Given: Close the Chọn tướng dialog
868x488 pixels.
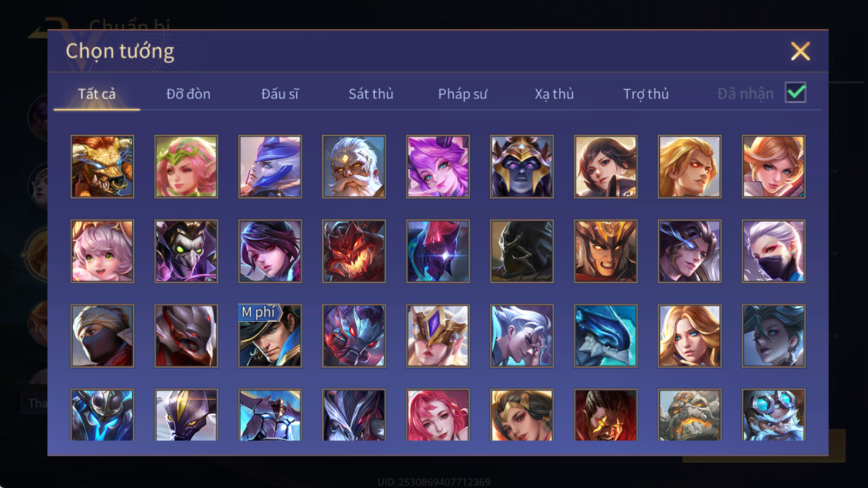Looking at the screenshot, I should click(800, 51).
